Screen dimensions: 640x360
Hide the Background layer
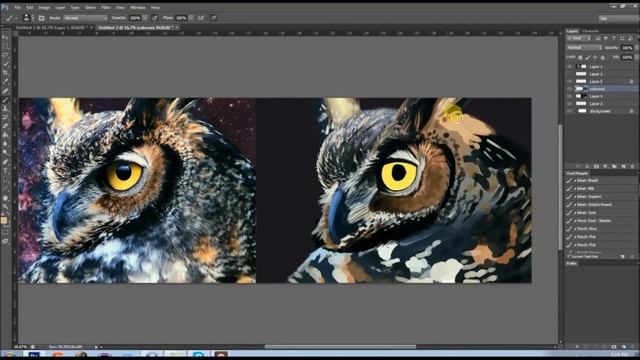pos(569,111)
